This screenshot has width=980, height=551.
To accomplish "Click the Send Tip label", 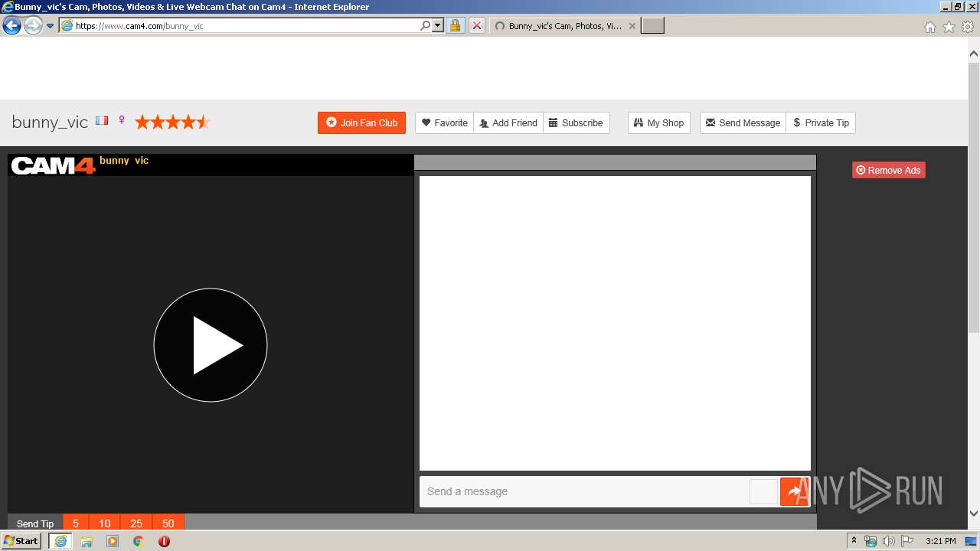I will [35, 523].
